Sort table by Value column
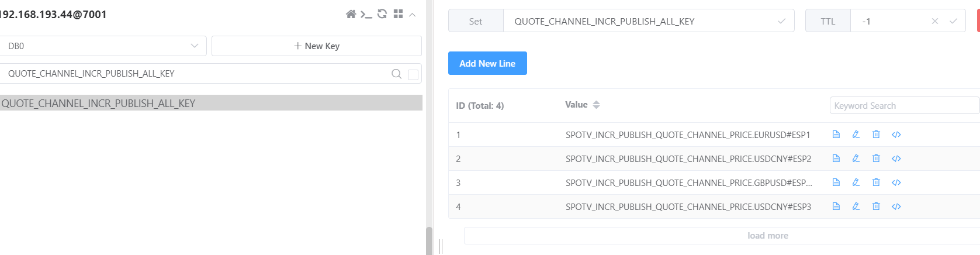This screenshot has height=255, width=980. (596, 105)
